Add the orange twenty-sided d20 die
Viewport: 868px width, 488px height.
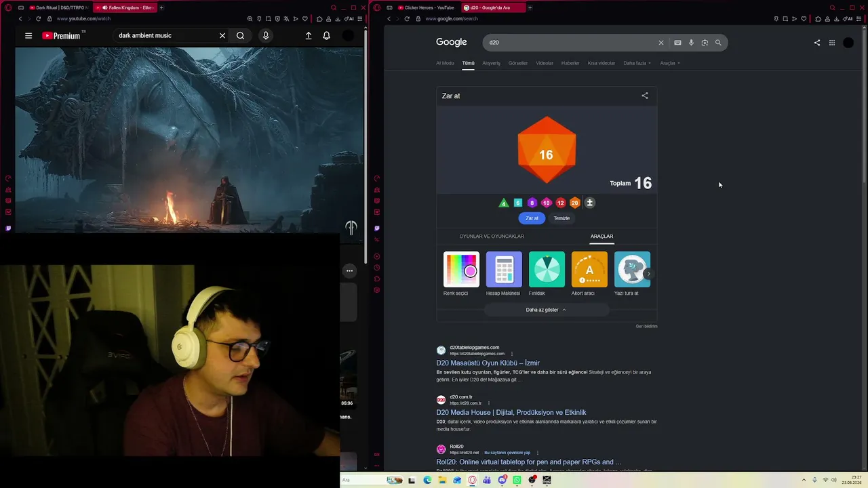click(574, 203)
